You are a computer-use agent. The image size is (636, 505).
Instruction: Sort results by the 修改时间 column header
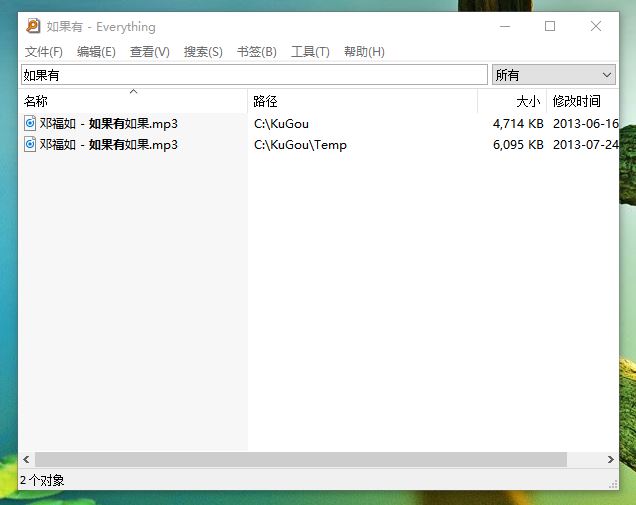577,102
